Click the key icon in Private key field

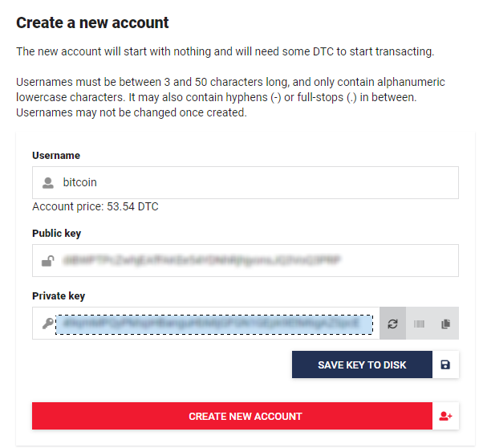coord(47,324)
